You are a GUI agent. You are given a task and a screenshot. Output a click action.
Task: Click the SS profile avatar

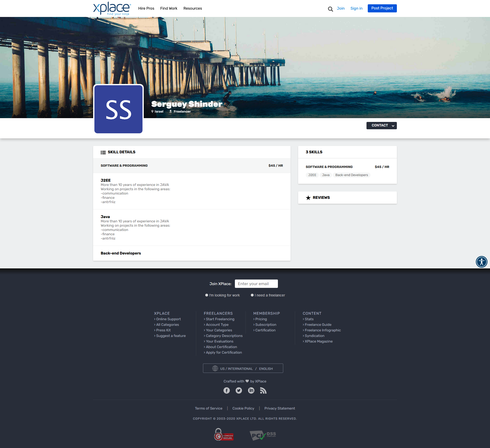(x=118, y=109)
